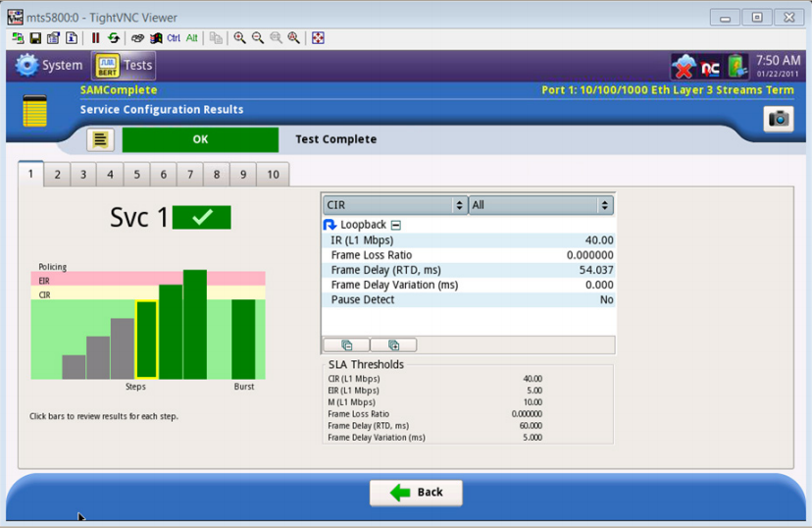Open the Tests menu button
Image resolution: width=812 pixels, height=528 pixels.
pyautogui.click(x=125, y=66)
